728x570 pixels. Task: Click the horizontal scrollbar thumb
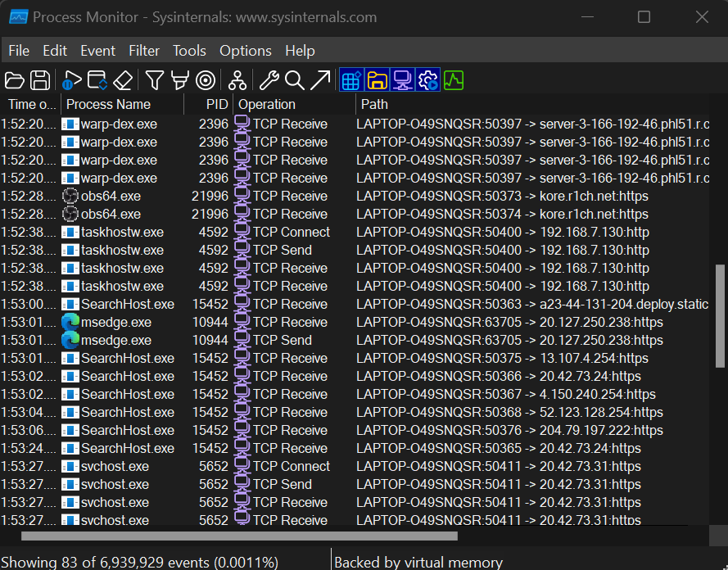tap(239, 536)
